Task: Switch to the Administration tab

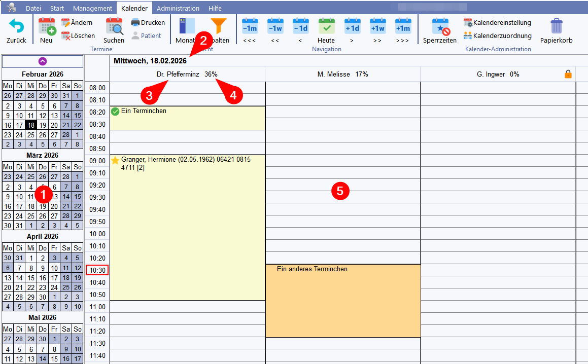Action: tap(178, 8)
